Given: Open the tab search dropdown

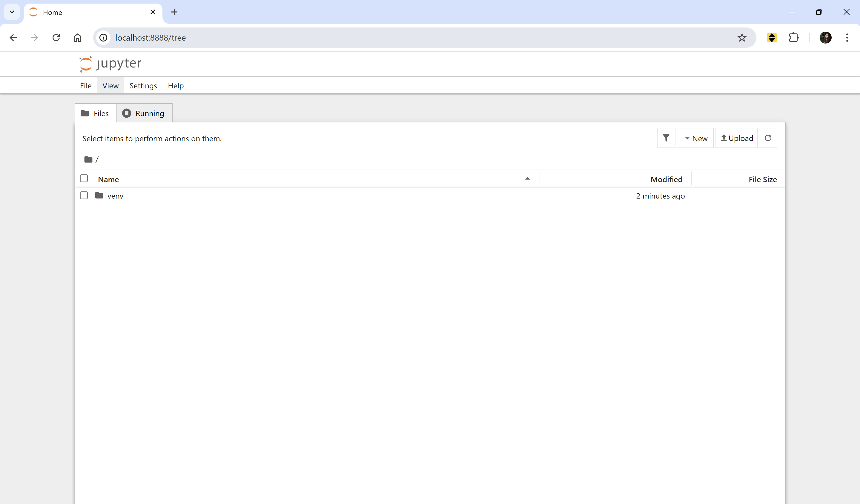Looking at the screenshot, I should 12,12.
